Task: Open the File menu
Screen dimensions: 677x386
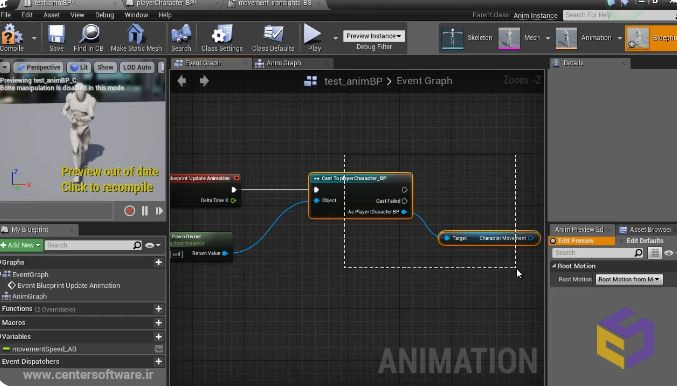Action: (6, 15)
